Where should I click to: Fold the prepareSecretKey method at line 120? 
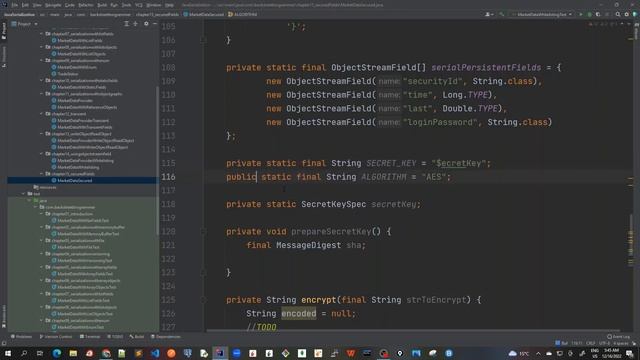[203, 231]
